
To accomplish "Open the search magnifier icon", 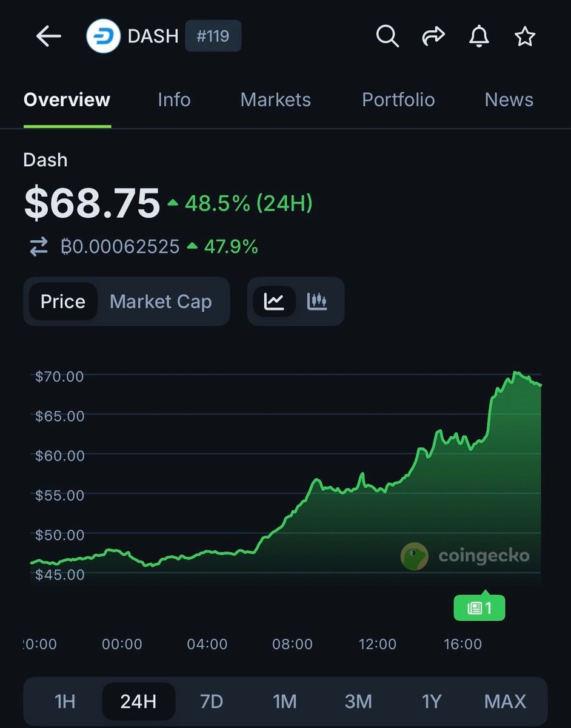I will pyautogui.click(x=387, y=37).
